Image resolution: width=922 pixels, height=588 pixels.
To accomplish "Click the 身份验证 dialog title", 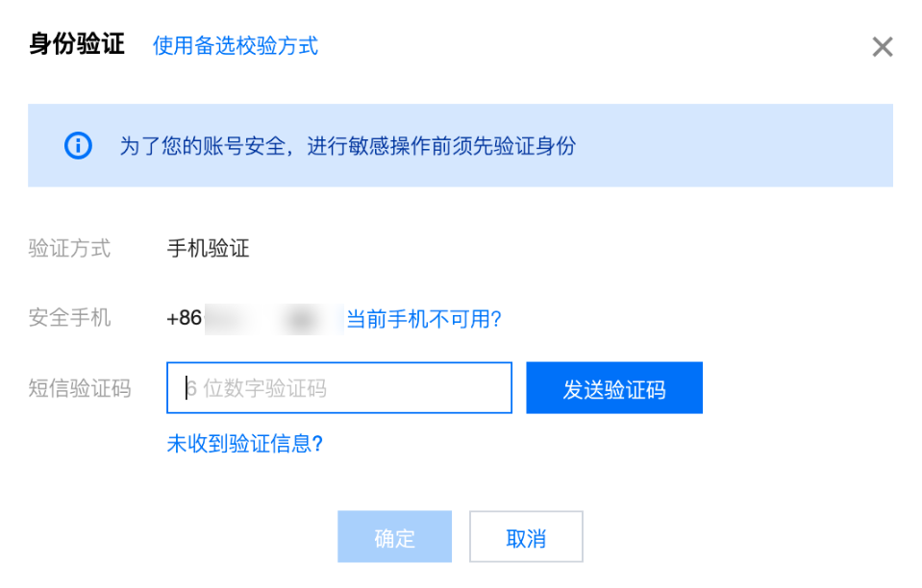I will point(77,44).
